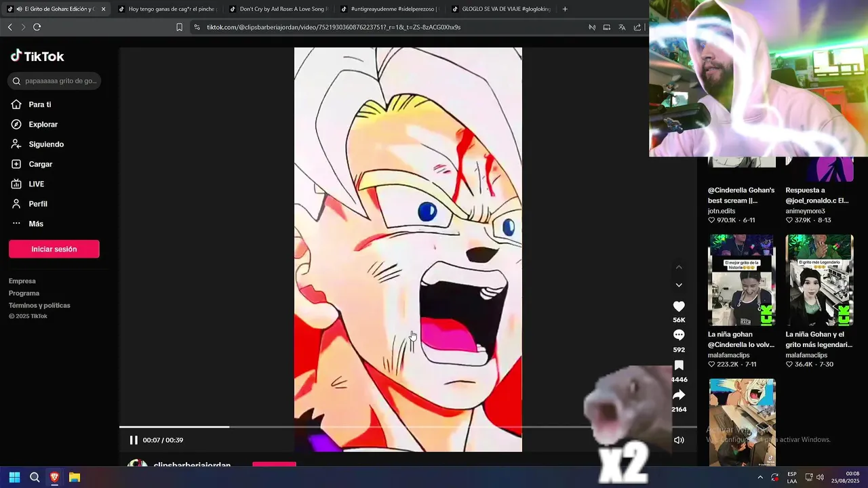Viewport: 868px width, 488px height.
Task: Go to Siguiendo in sidebar
Action: coord(37,144)
